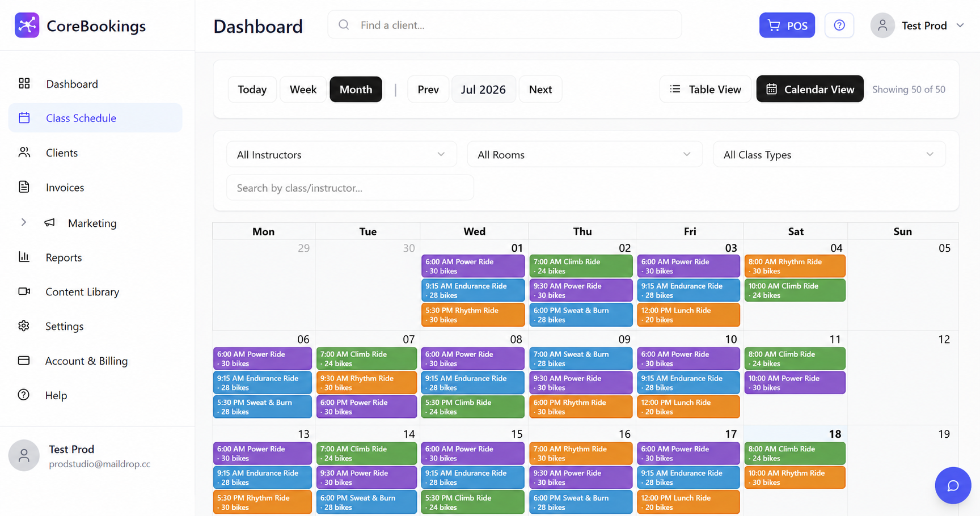Click the Content Library video icon
980x516 pixels.
(x=24, y=291)
